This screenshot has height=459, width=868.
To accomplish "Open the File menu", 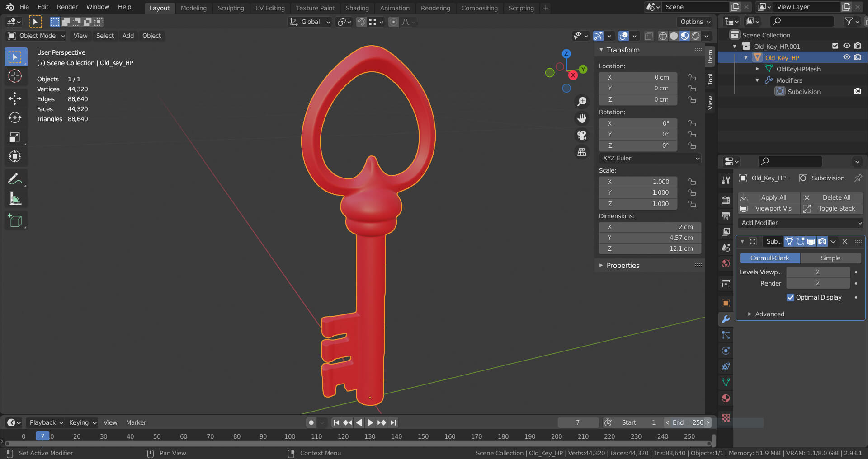I will click(24, 7).
